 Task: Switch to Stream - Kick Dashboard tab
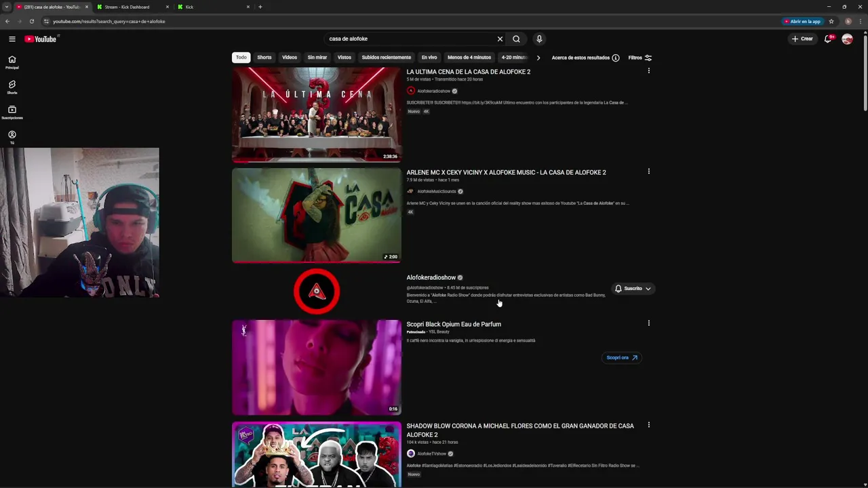pyautogui.click(x=127, y=7)
